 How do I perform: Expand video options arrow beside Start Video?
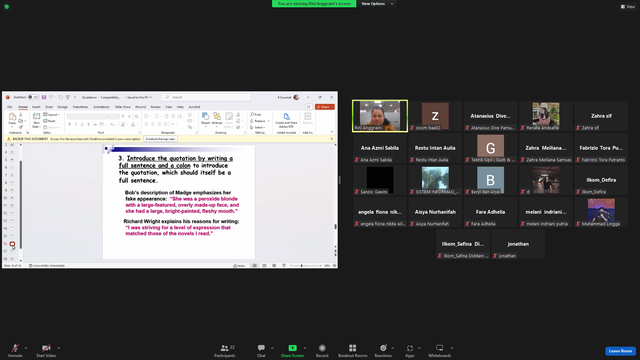coord(58,348)
